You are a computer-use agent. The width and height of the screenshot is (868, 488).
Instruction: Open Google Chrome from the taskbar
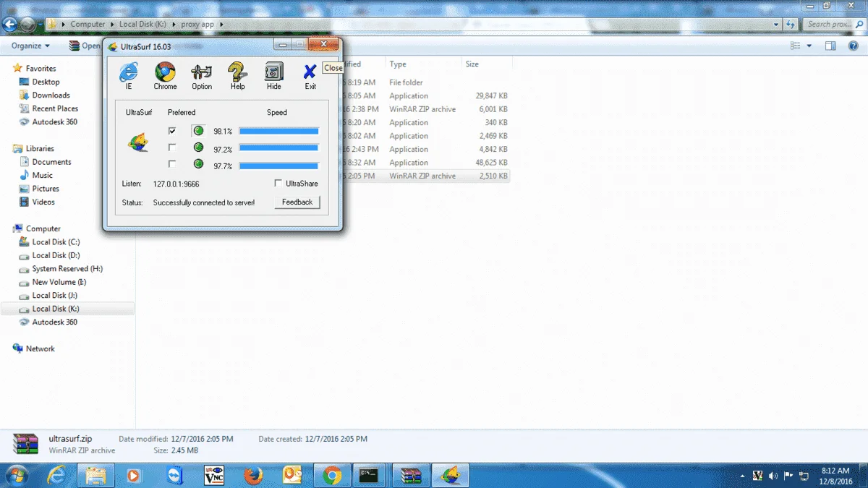pos(332,475)
